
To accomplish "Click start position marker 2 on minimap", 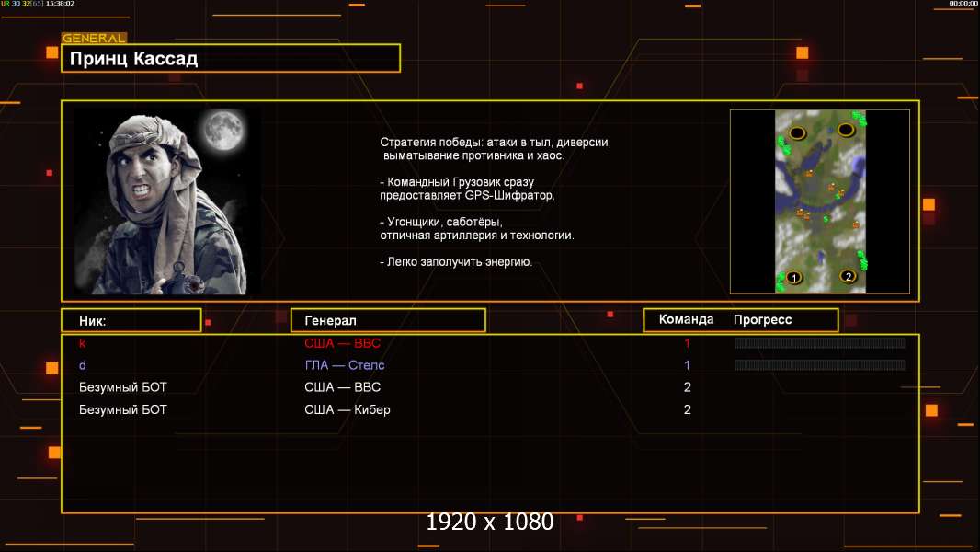I will [849, 276].
